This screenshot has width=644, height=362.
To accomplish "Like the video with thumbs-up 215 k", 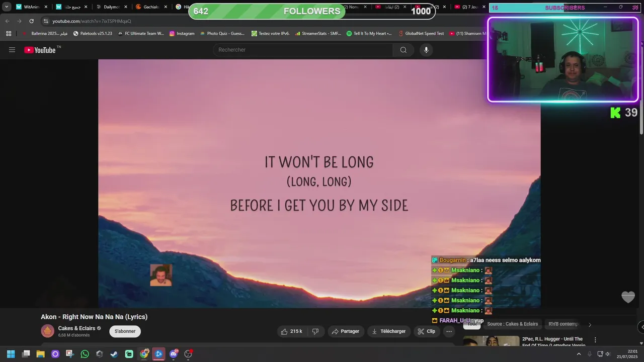I will coord(292,331).
